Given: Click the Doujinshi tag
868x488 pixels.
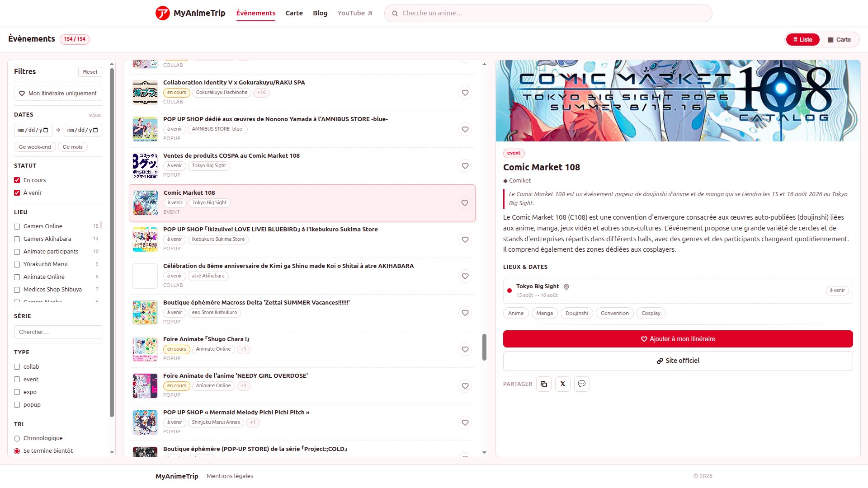Looking at the screenshot, I should (577, 314).
